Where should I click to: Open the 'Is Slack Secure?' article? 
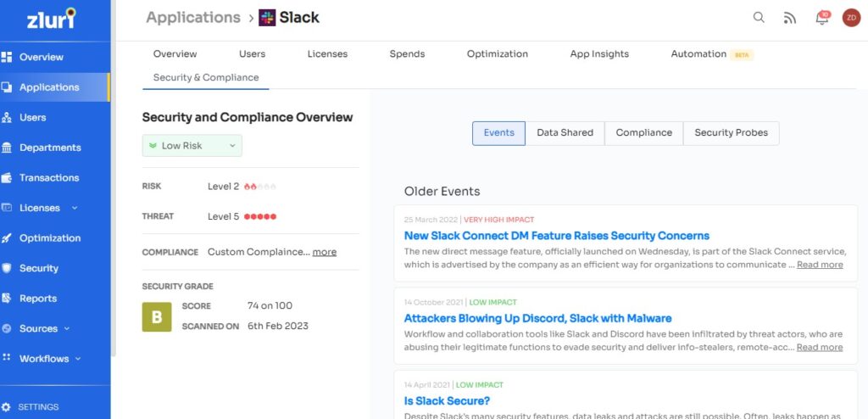(447, 400)
